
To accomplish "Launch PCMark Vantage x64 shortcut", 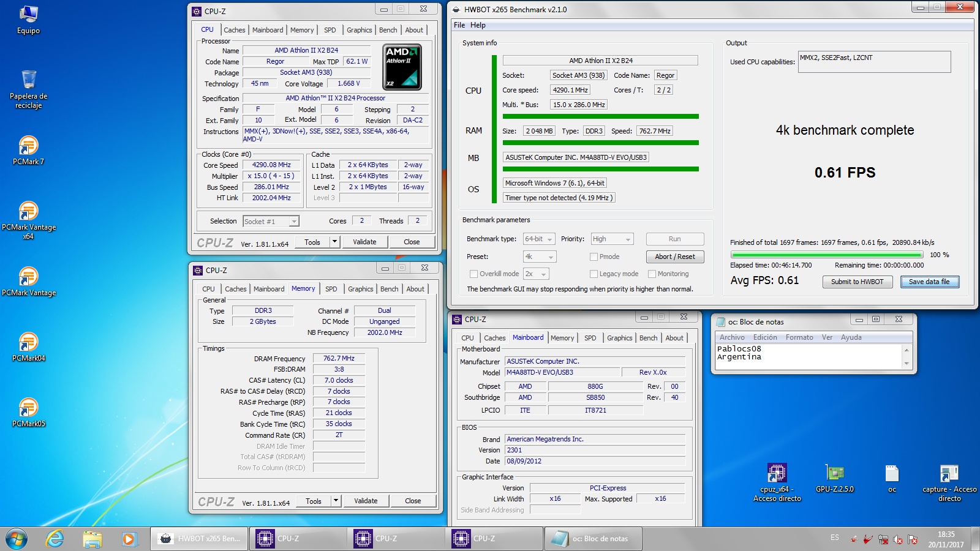I will (28, 220).
